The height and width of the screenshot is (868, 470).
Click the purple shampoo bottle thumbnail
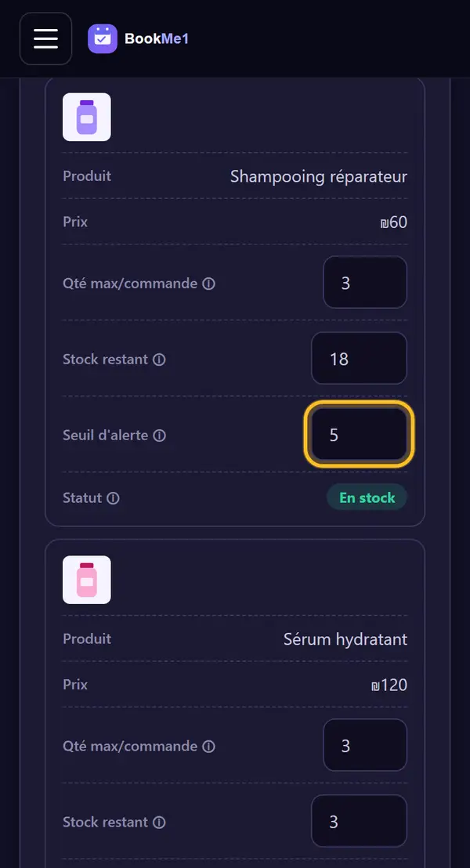(x=86, y=117)
